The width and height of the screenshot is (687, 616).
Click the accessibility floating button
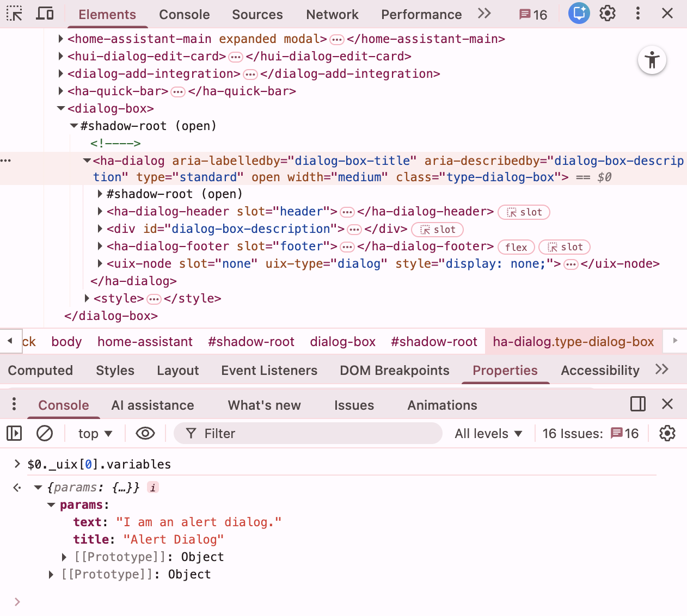pos(652,60)
